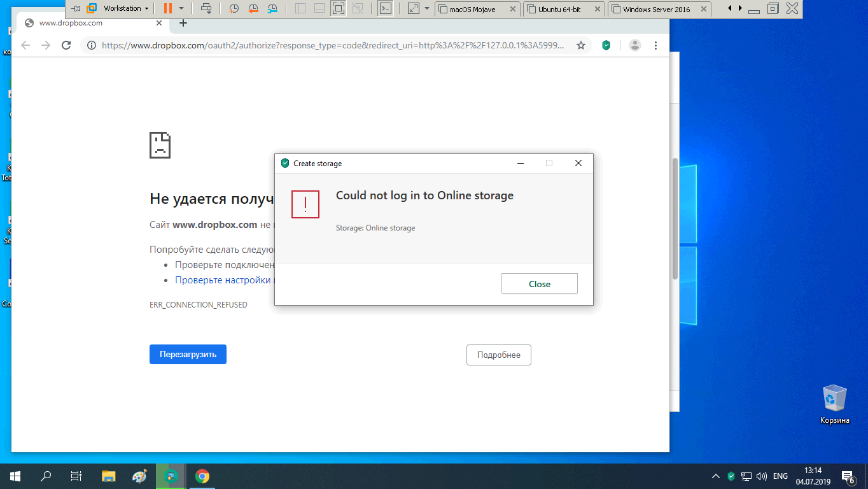Take a snapshot of this virtual machine
868x489 pixels.
234,9
